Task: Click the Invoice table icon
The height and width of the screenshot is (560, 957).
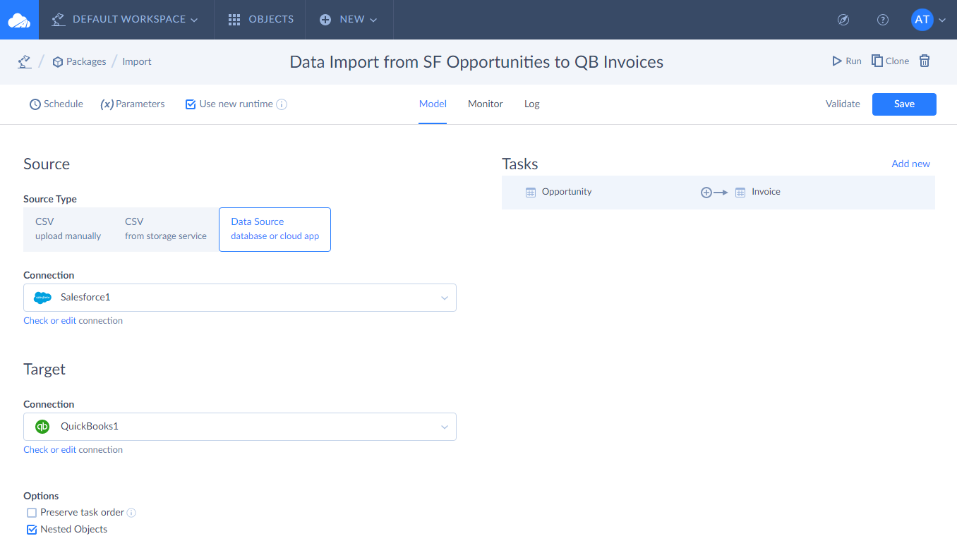Action: pos(740,192)
